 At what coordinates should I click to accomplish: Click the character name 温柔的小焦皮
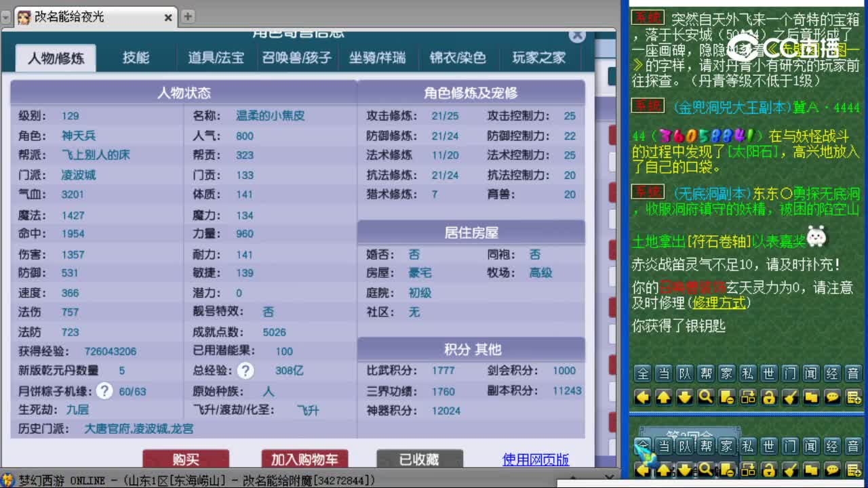coord(270,115)
